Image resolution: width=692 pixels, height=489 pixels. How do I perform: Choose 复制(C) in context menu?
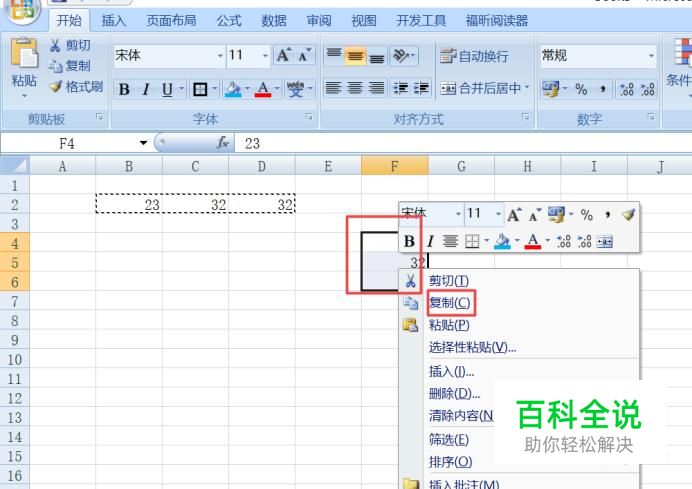pyautogui.click(x=519, y=303)
